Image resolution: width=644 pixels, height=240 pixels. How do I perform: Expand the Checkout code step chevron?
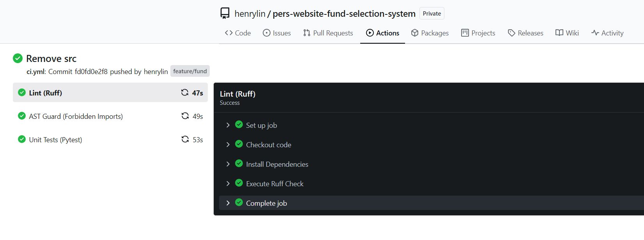click(228, 145)
